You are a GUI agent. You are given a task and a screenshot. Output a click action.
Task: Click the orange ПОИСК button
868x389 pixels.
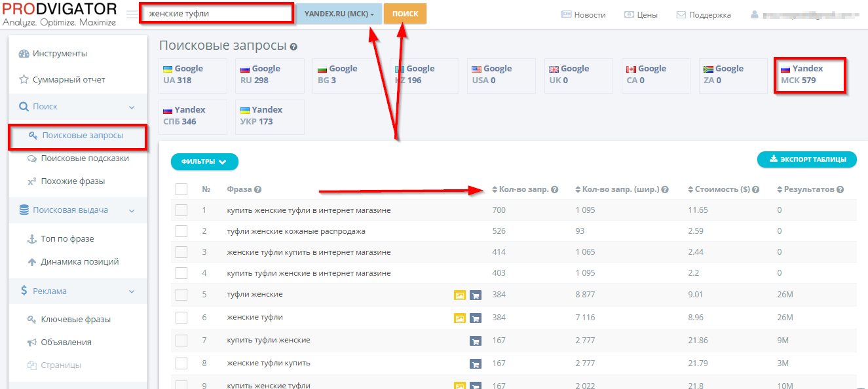[x=405, y=14]
